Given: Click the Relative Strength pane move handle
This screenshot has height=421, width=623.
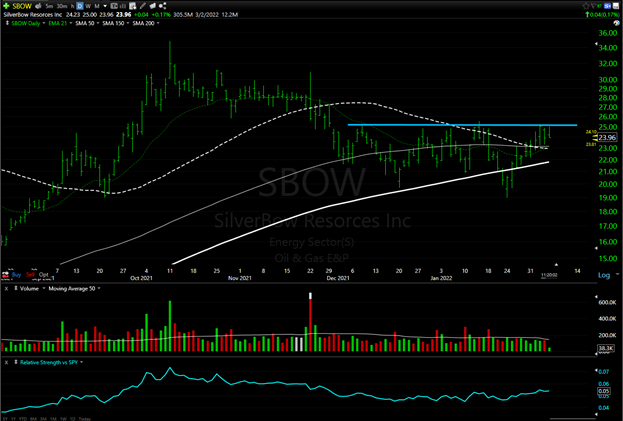Looking at the screenshot, I should (x=16, y=362).
